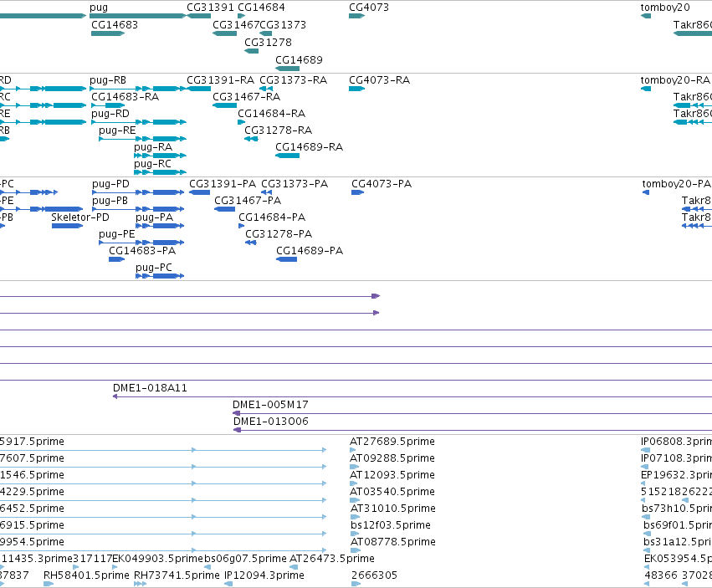The image size is (712, 588).
Task: Select protein pug-PB label
Action: coord(110,201)
